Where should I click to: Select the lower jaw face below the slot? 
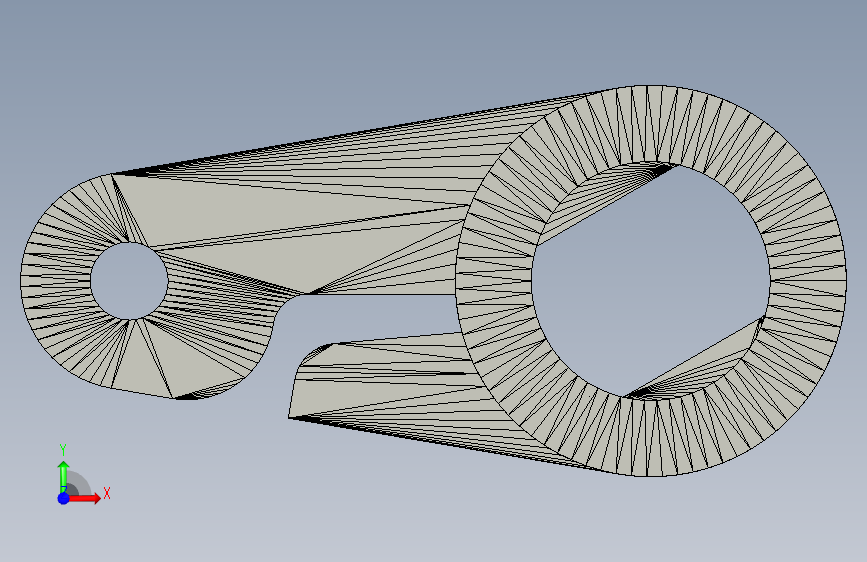click(x=387, y=387)
